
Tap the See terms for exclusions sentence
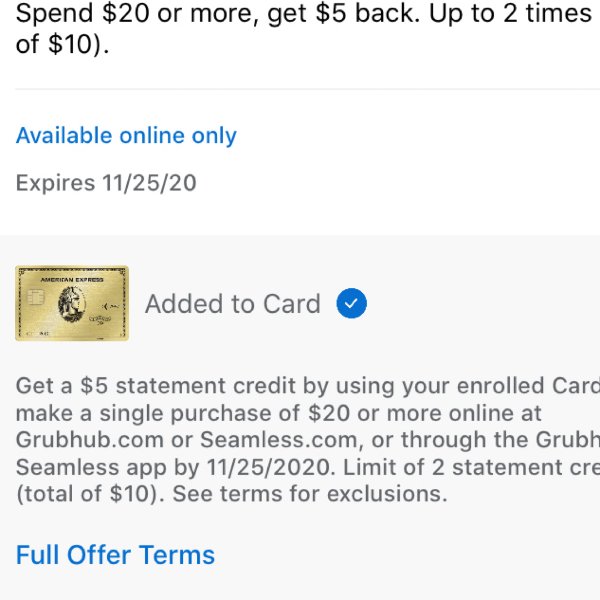[x=310, y=494]
